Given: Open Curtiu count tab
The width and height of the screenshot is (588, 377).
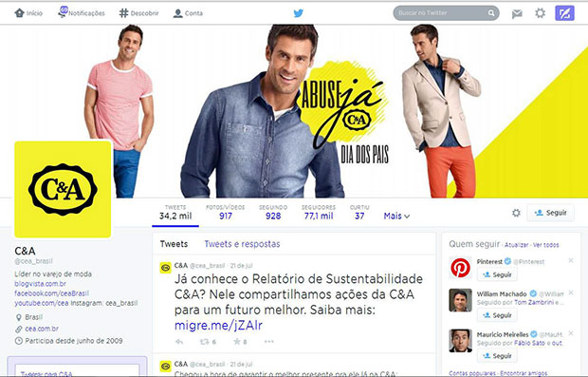Looking at the screenshot, I should [x=359, y=213].
